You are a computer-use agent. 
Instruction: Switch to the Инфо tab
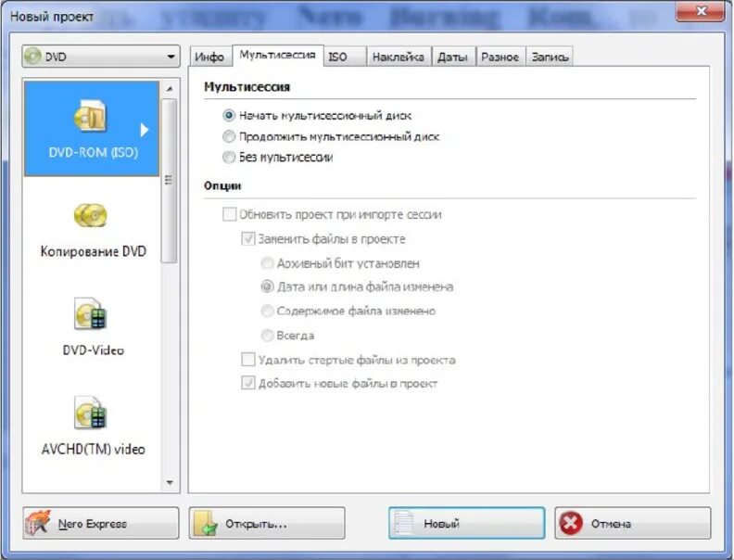point(209,57)
